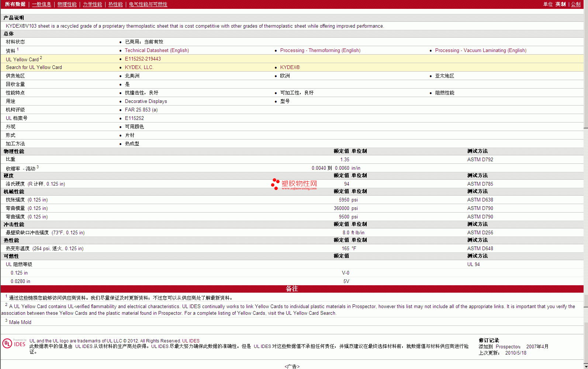This screenshot has height=369, width=588.
Task: Switch to the 一般信息 tab
Action: point(42,4)
